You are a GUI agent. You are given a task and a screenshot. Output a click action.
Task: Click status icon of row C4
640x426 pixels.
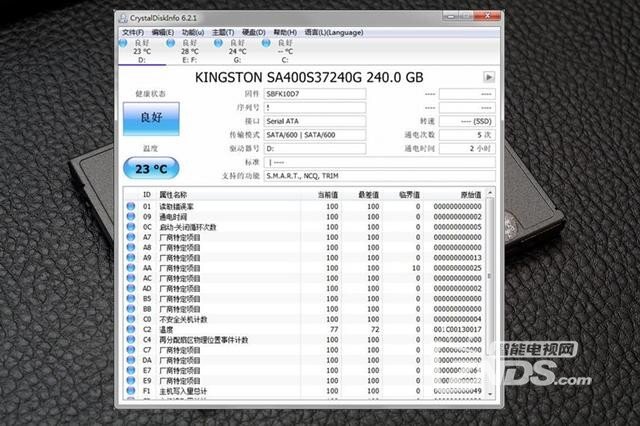[x=131, y=339]
